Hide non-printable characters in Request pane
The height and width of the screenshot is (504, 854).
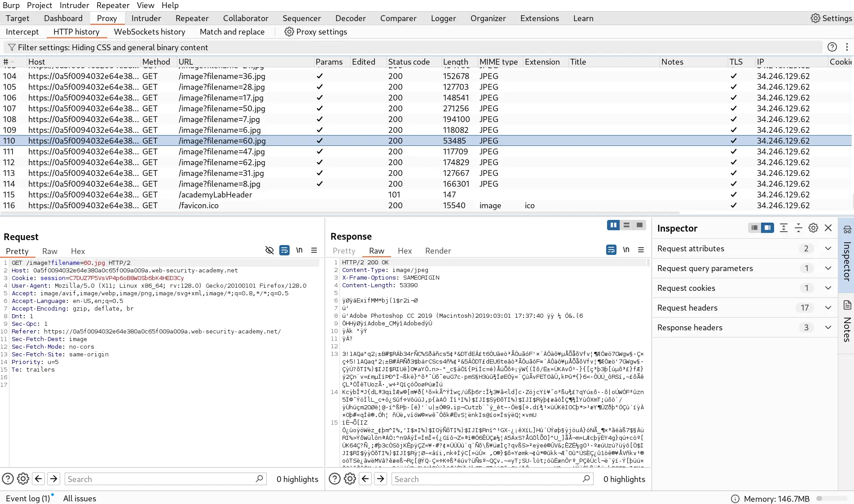(269, 250)
